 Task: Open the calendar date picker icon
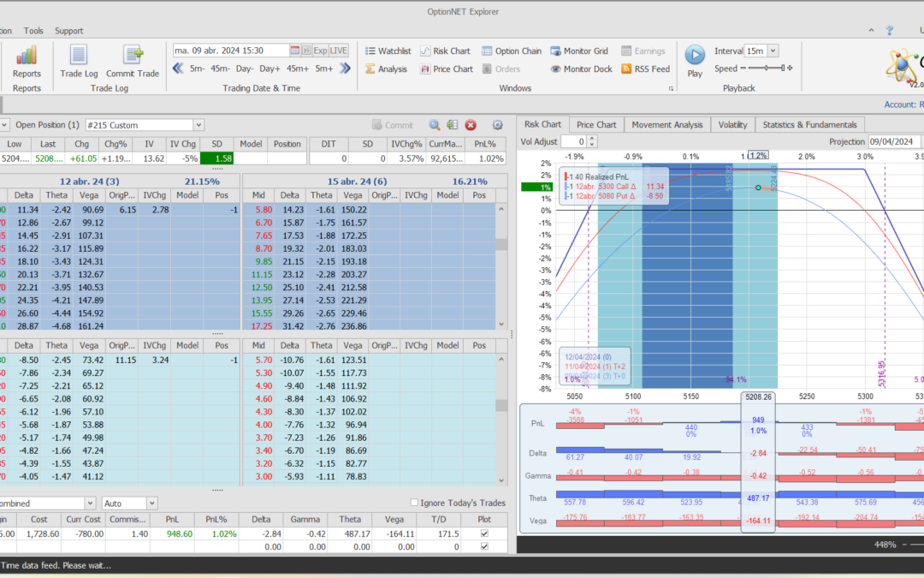coord(295,51)
